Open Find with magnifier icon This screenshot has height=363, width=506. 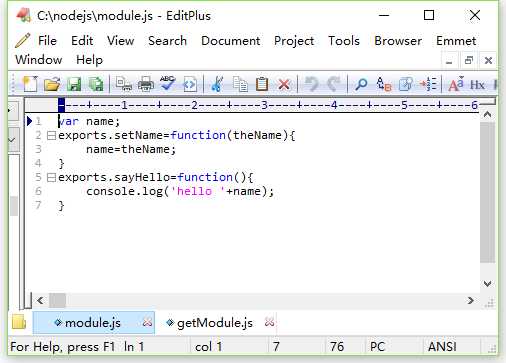361,84
